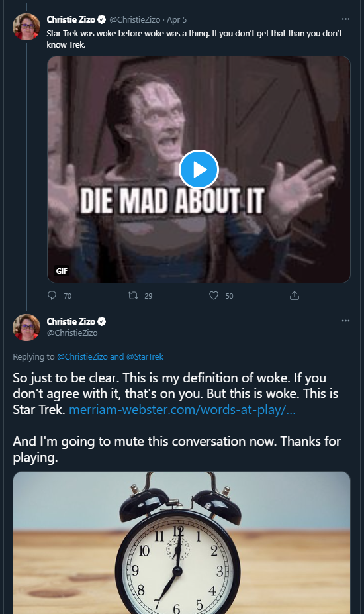Visit the @StarTrek mention in replying-to line
Screen dimensions: 364x614
point(145,357)
